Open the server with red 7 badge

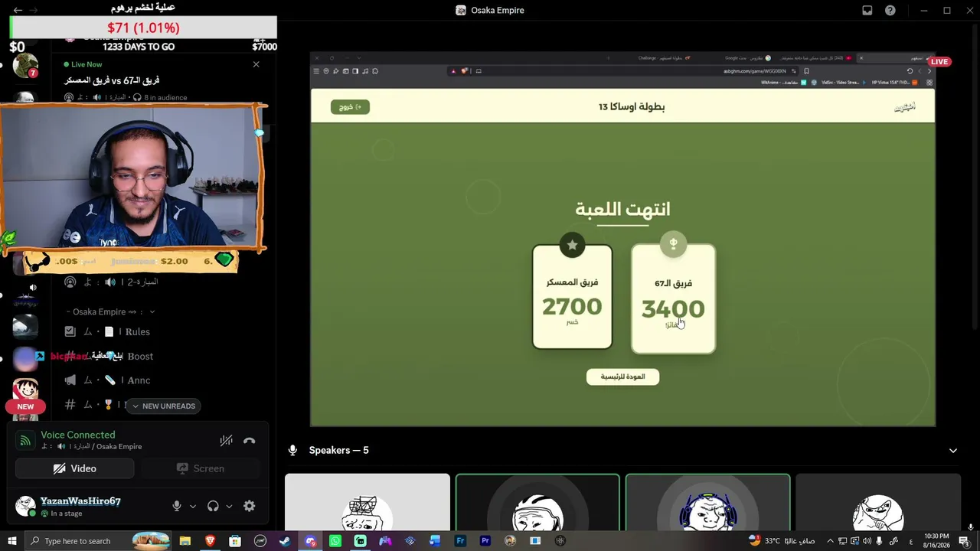click(25, 65)
